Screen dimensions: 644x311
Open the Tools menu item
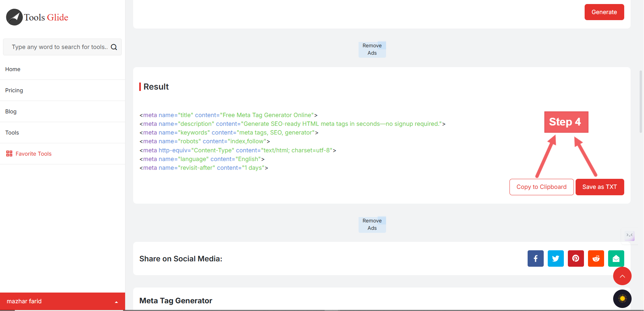tap(12, 133)
